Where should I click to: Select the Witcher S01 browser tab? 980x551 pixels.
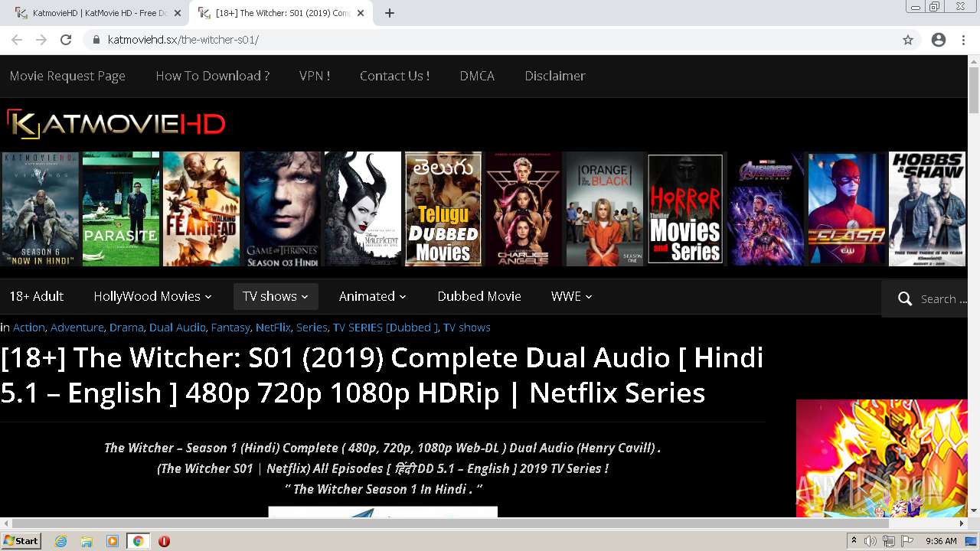pos(282,13)
